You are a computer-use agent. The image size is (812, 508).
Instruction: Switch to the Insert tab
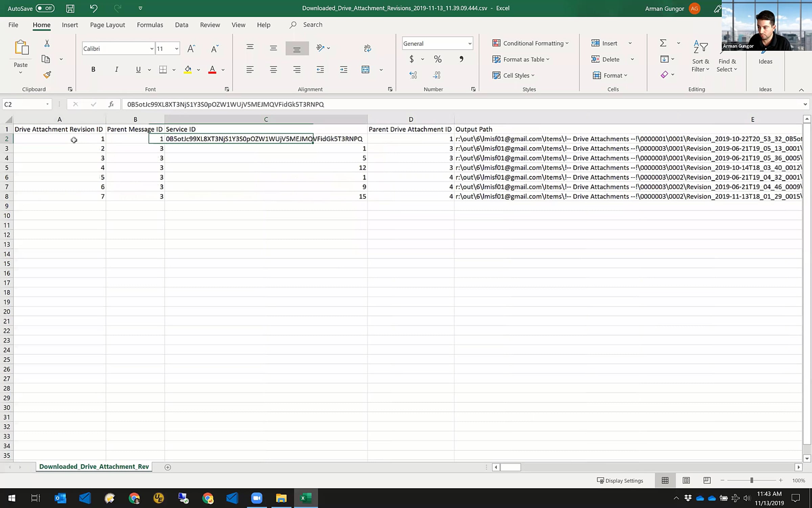tap(70, 25)
